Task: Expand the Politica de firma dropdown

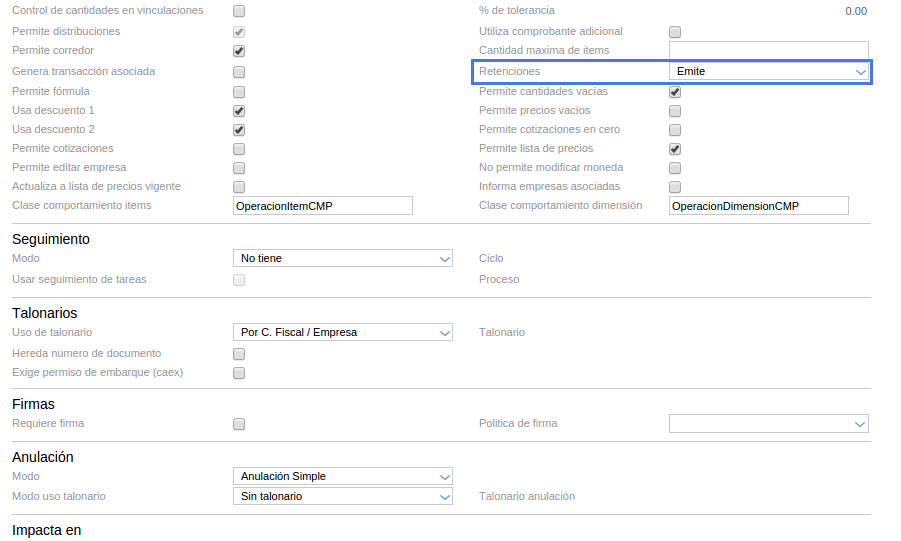Action: coord(768,424)
